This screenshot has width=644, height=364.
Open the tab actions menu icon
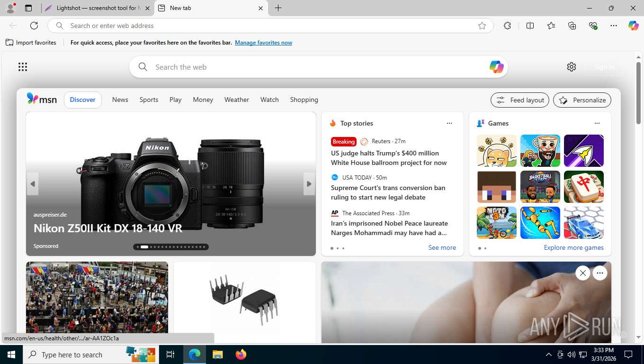(x=28, y=8)
